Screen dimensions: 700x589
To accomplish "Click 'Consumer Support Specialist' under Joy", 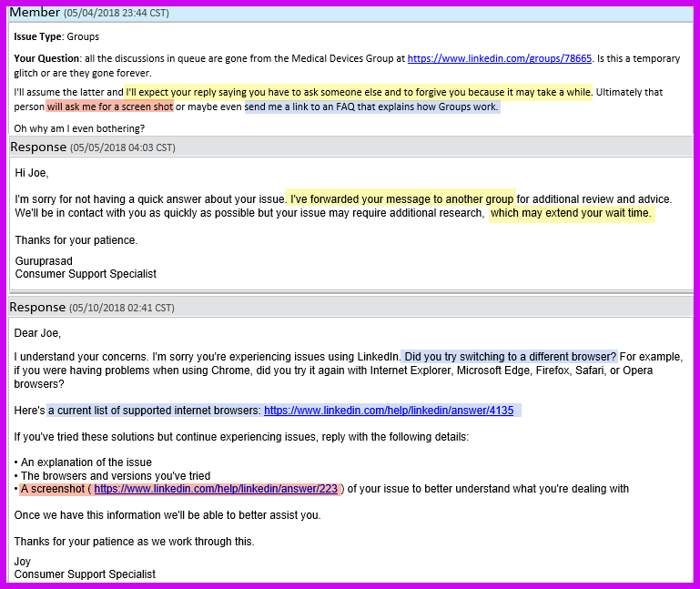I will click(x=85, y=574).
